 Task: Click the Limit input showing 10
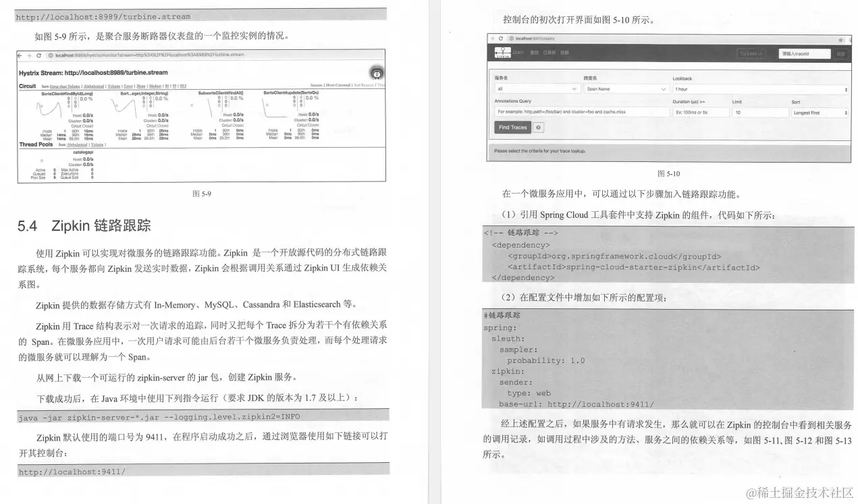coord(759,113)
